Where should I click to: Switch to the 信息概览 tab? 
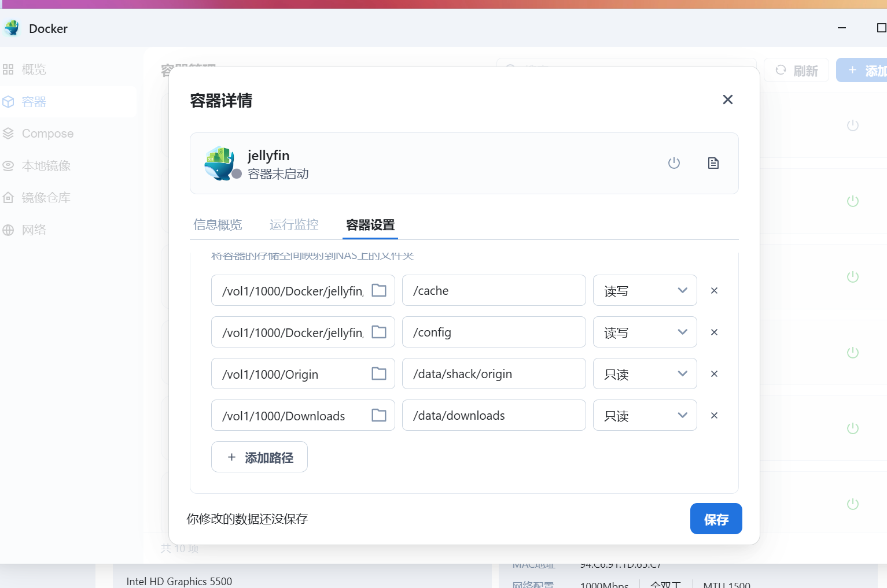coord(218,225)
